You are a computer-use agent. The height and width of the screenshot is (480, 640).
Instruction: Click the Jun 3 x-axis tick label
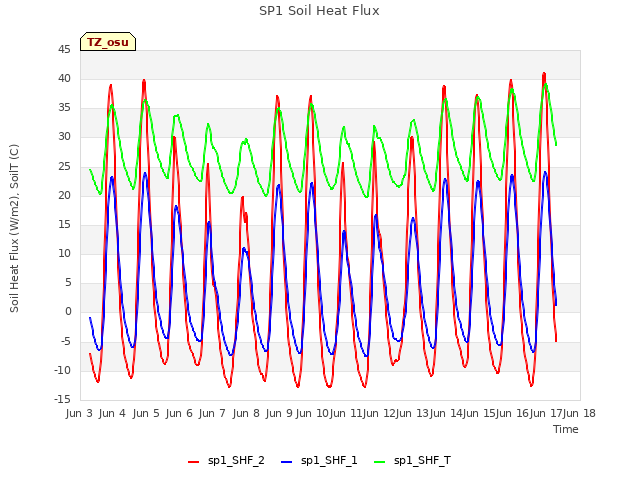(x=79, y=413)
